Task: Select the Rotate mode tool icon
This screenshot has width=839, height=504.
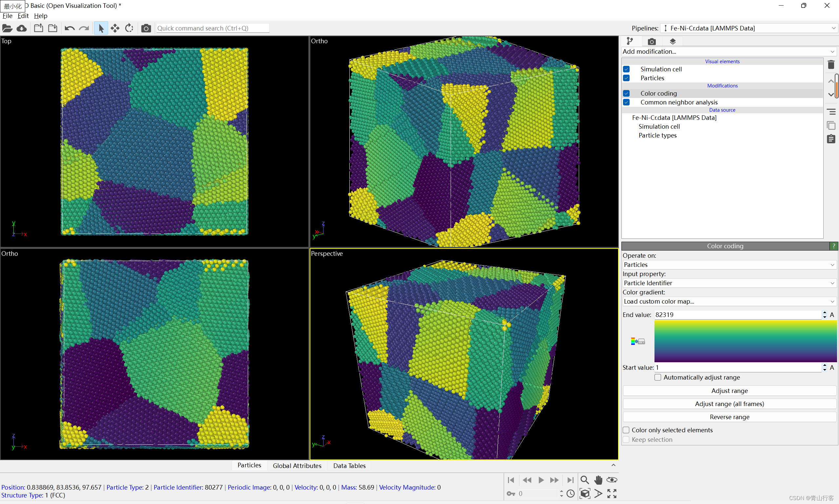Action: click(129, 28)
